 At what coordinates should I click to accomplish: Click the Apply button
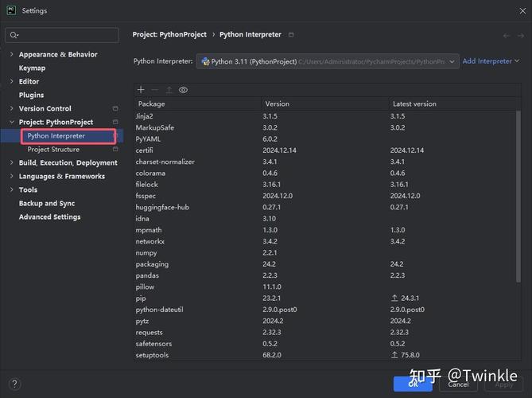(x=504, y=384)
